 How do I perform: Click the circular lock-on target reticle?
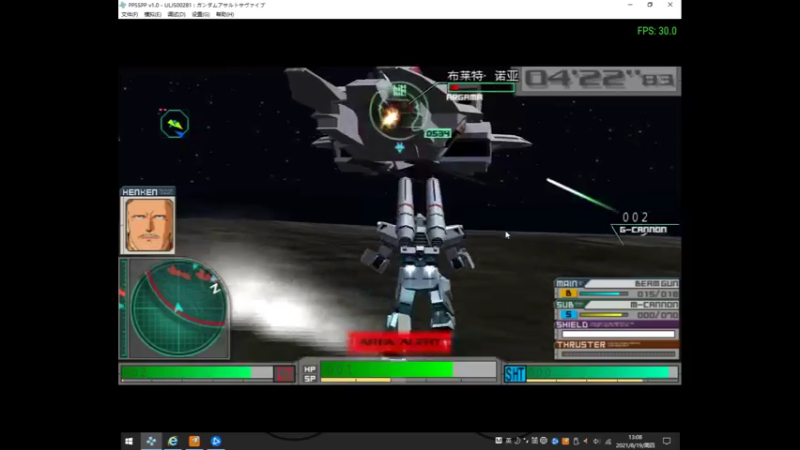coord(399,111)
